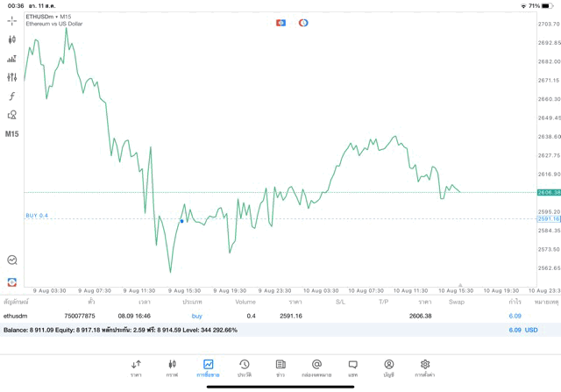The height and width of the screenshot is (392, 561).
Task: Tap the 2606.38 current price label
Action: coord(548,192)
